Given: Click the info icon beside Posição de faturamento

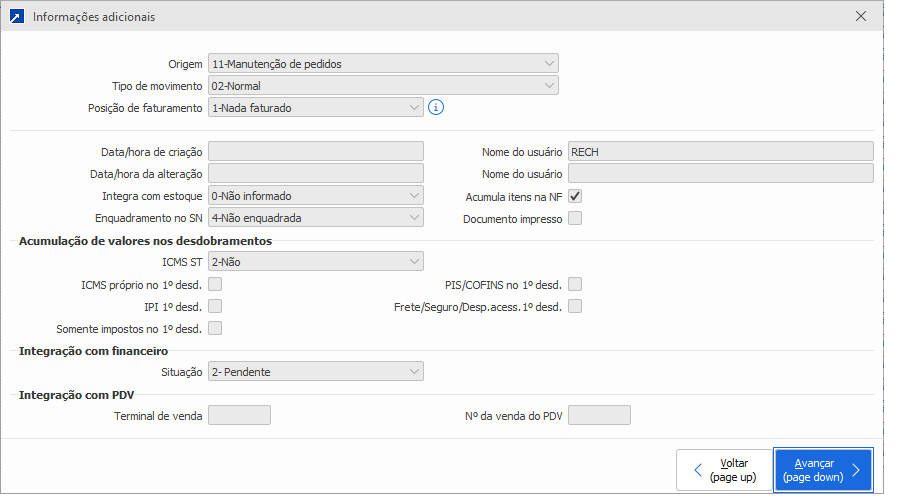Looking at the screenshot, I should pos(435,107).
